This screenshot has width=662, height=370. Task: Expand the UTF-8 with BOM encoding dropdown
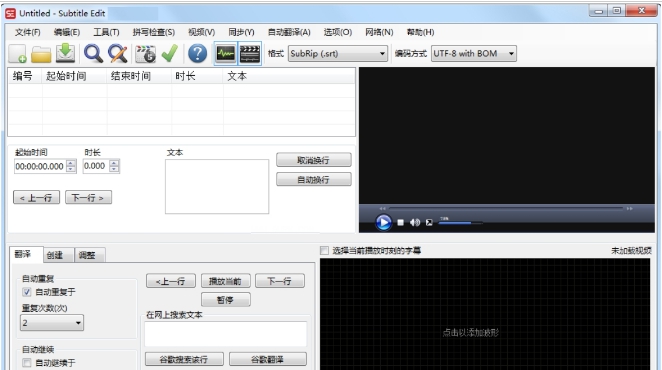[474, 54]
